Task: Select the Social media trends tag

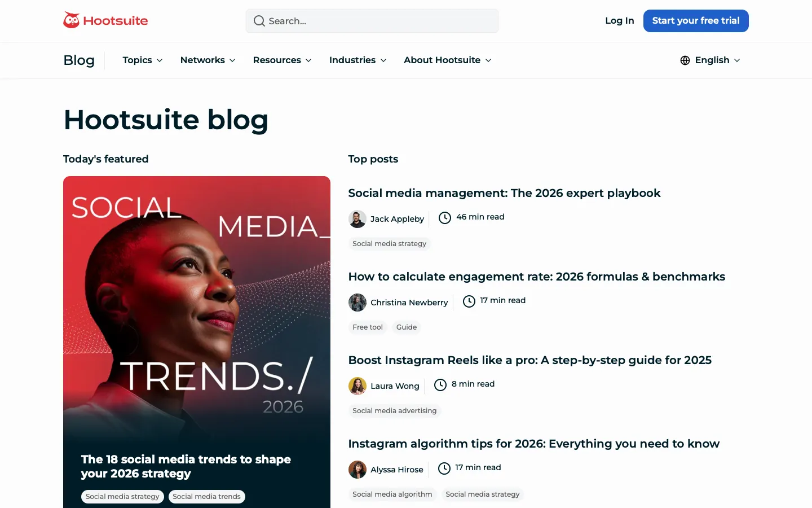Action: 206,497
